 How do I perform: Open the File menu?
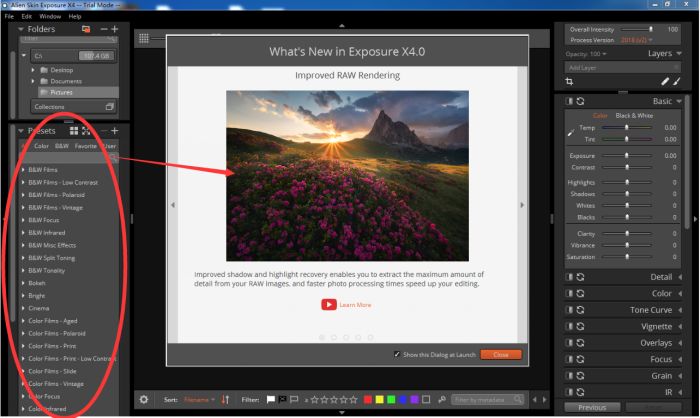tap(9, 17)
